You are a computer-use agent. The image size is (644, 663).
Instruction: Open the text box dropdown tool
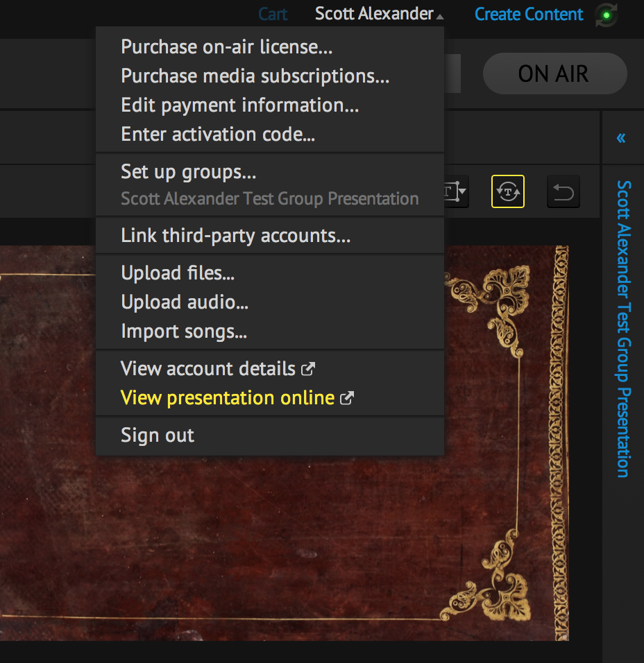[x=455, y=191]
